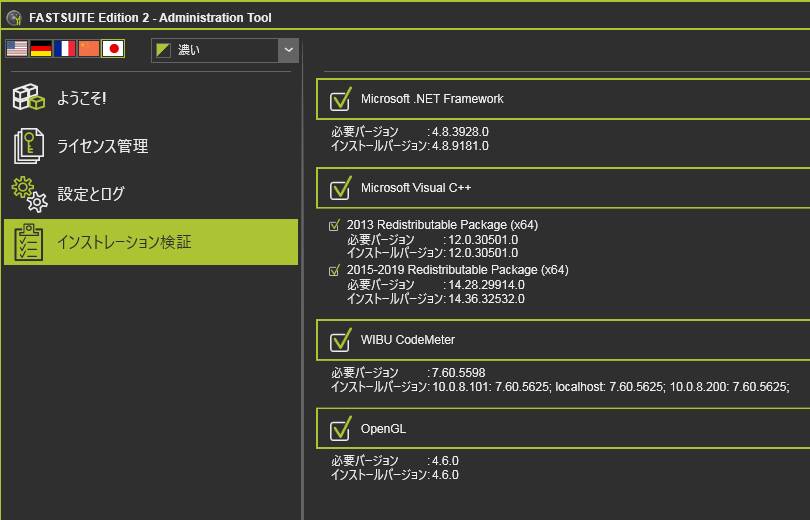Open 設定とログ section

[151, 194]
